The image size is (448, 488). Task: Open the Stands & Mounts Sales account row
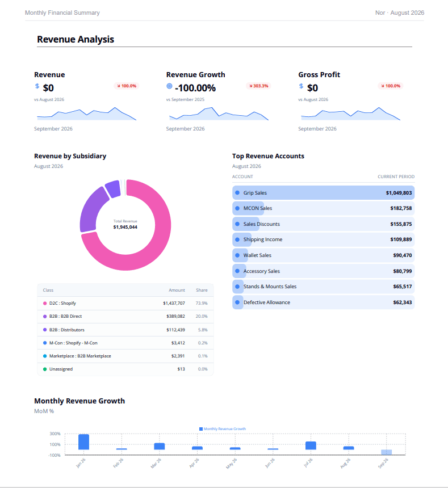click(x=324, y=287)
